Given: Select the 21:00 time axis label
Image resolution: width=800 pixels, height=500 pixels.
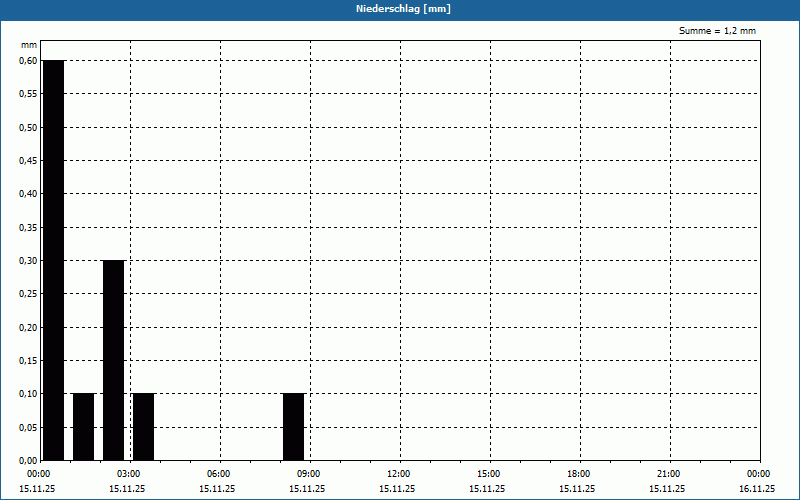Looking at the screenshot, I should point(668,474).
